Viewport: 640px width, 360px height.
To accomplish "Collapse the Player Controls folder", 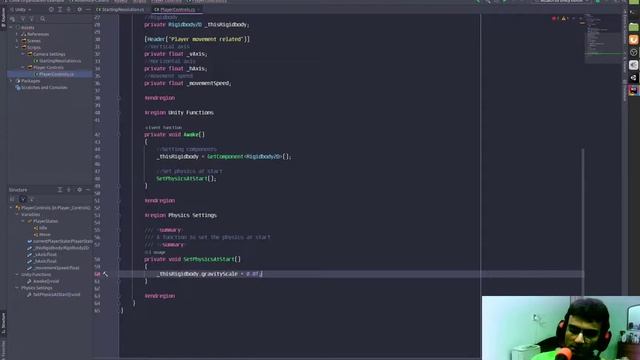I will 23,67.
